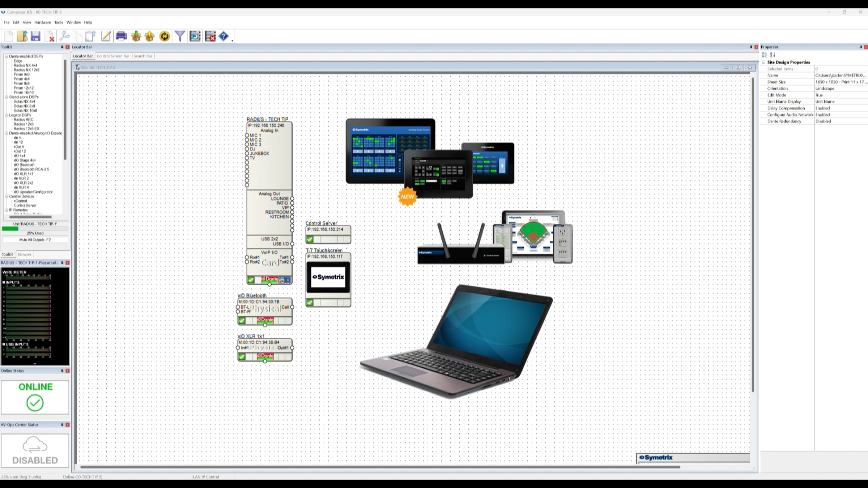Collapse the Dante-enabled DSPs tree group
This screenshot has height=488, width=868.
tap(7, 56)
